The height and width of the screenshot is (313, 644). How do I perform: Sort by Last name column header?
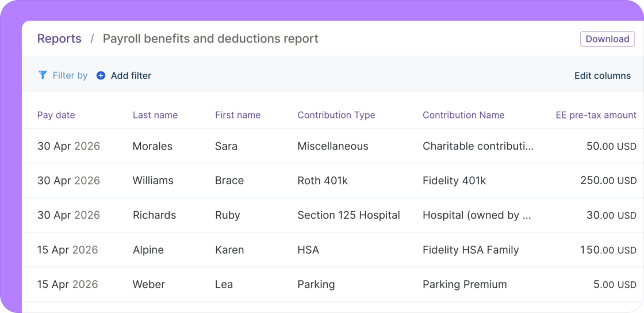pos(155,115)
